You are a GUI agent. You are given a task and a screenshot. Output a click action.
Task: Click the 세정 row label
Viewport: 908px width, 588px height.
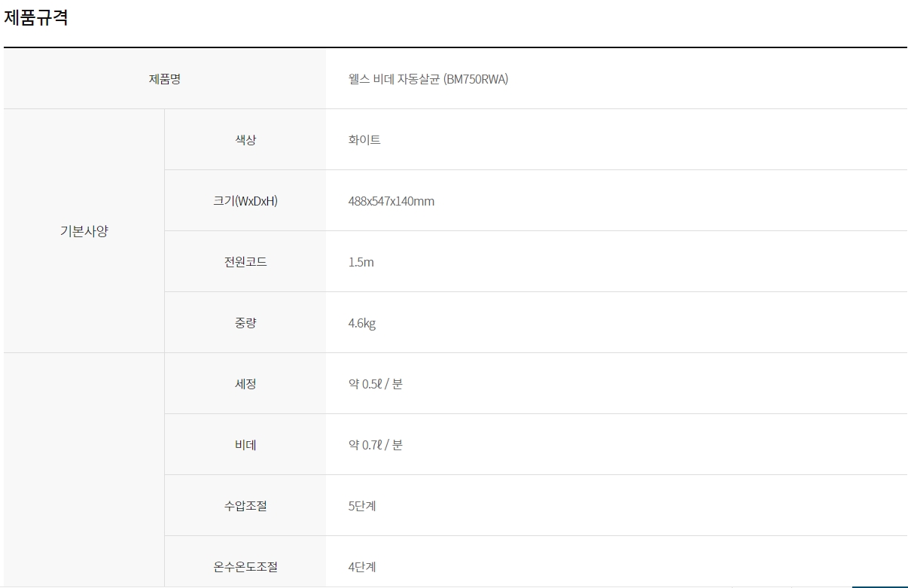(245, 384)
